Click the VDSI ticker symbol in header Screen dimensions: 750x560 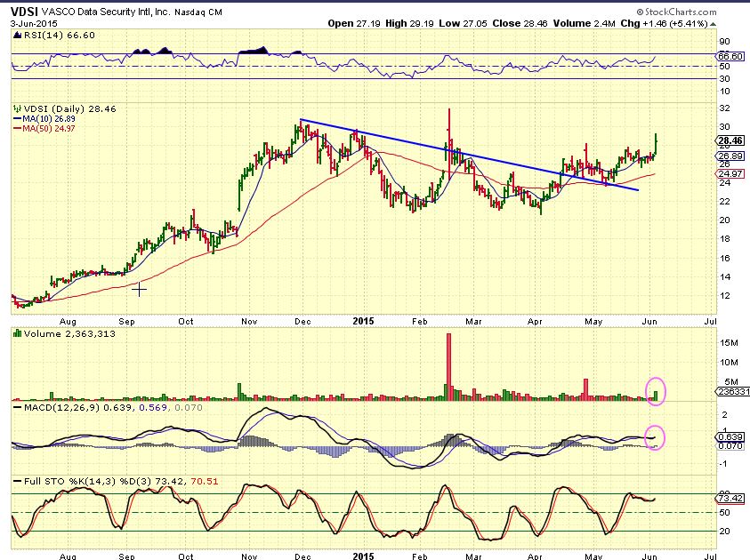point(24,8)
